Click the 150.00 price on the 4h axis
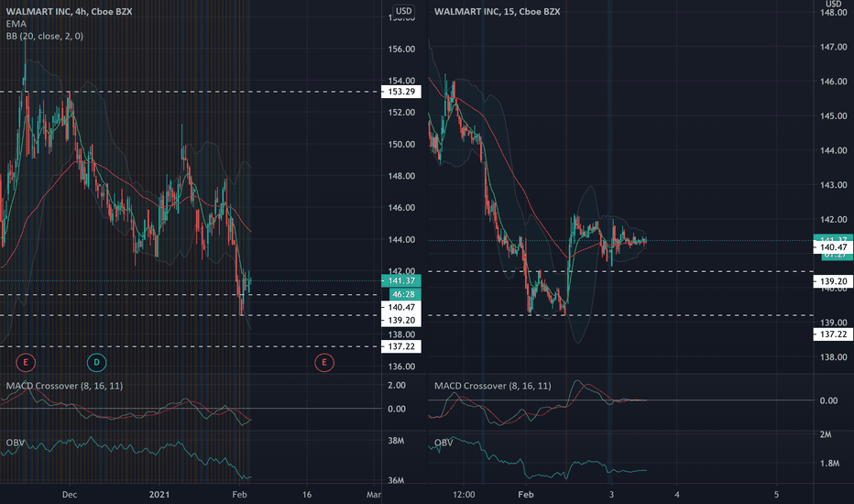 click(x=401, y=145)
